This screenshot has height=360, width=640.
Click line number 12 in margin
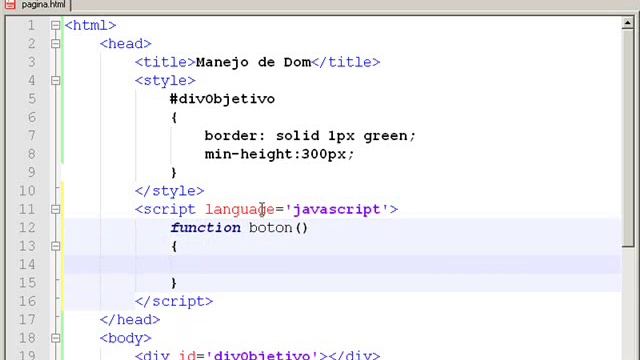coord(27,228)
